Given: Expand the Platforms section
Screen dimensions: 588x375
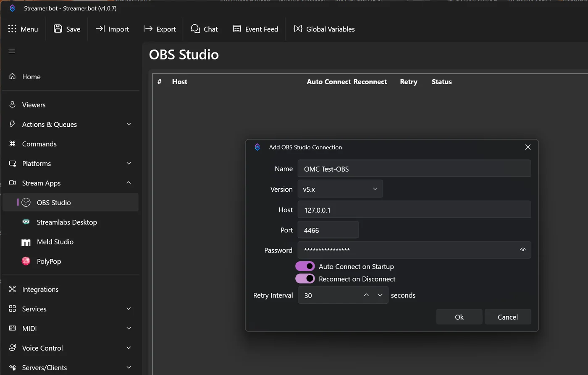Looking at the screenshot, I should (129, 163).
